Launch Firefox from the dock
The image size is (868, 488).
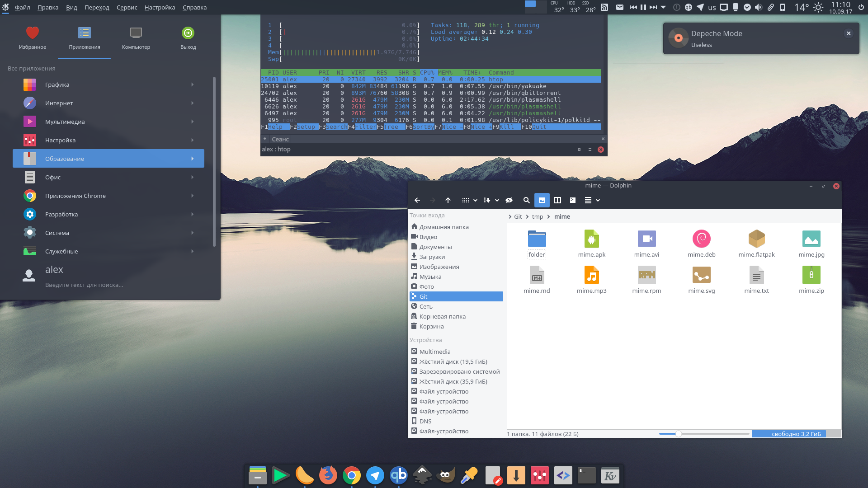click(x=328, y=475)
